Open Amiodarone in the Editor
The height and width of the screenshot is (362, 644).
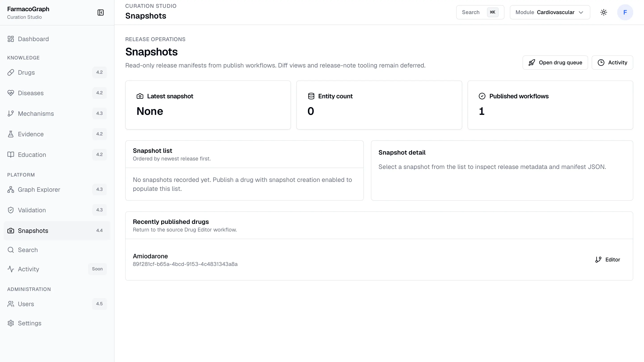tap(608, 260)
